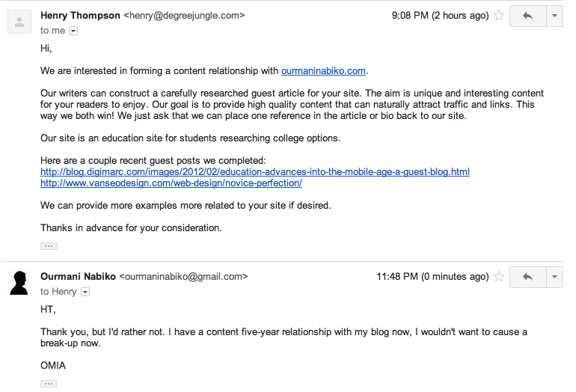Reply to Henry Thompson's message
The image size is (576, 392).
pyautogui.click(x=527, y=16)
